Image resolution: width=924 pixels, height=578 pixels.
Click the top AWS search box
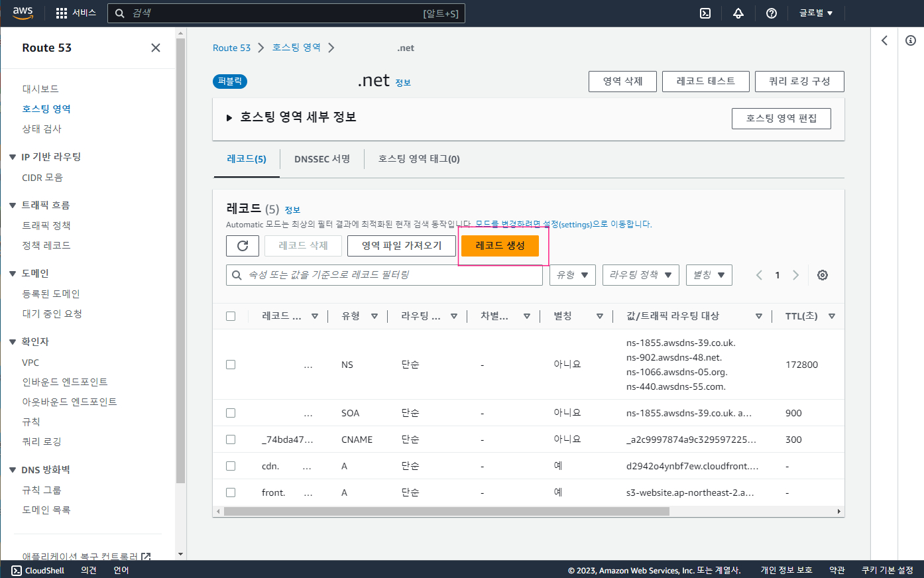click(x=286, y=13)
